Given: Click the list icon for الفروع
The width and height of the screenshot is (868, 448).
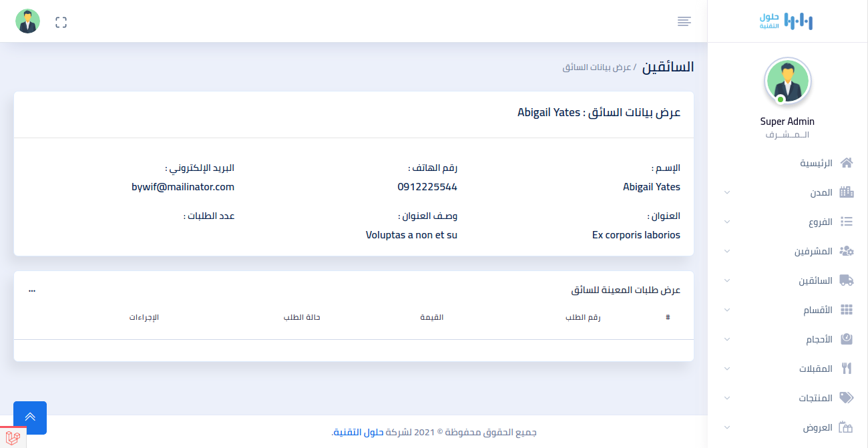Looking at the screenshot, I should 847,222.
